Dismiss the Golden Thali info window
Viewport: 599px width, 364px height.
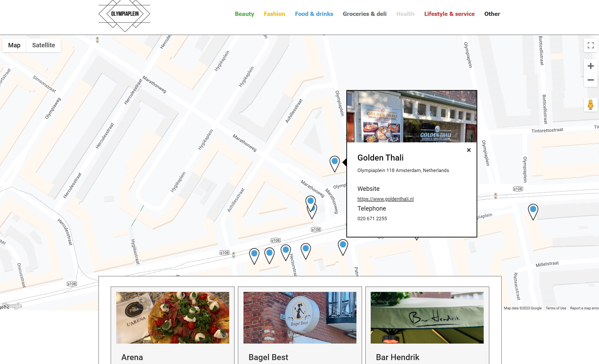[x=469, y=150]
